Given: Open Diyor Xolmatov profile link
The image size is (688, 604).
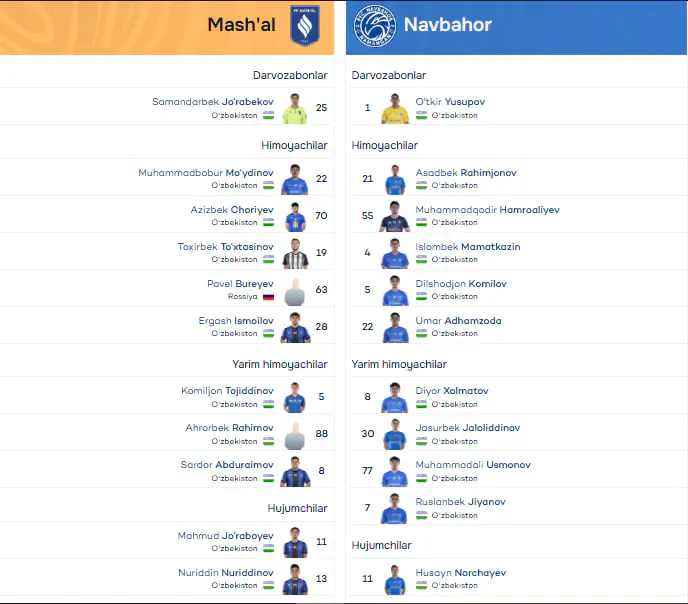Looking at the screenshot, I should point(452,391).
